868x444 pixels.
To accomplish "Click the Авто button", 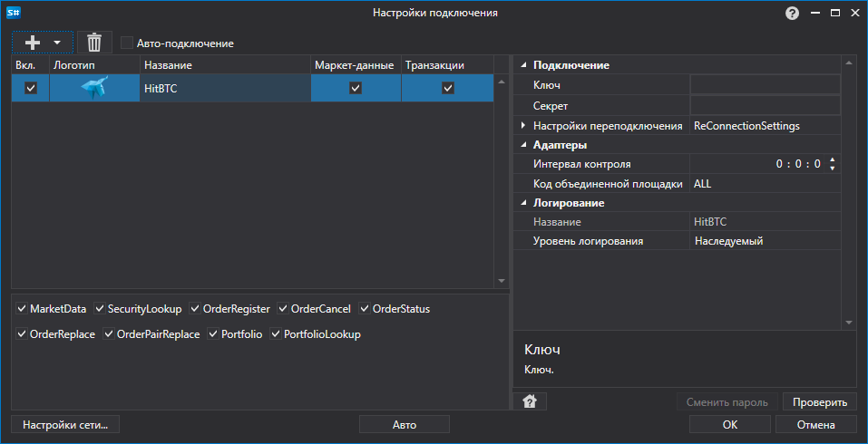I will [405, 425].
